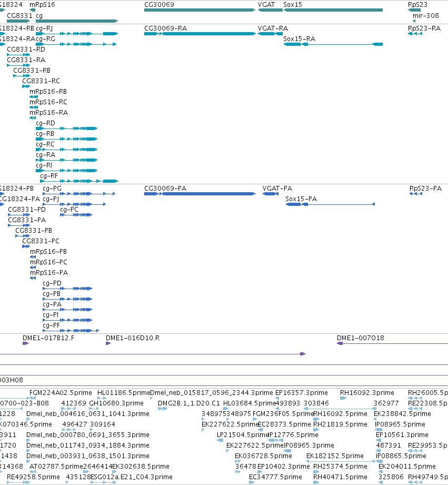Viewport: 448px width, 485px height.
Task: Click the EC34777.5prime EST label
Action: (x=275, y=477)
